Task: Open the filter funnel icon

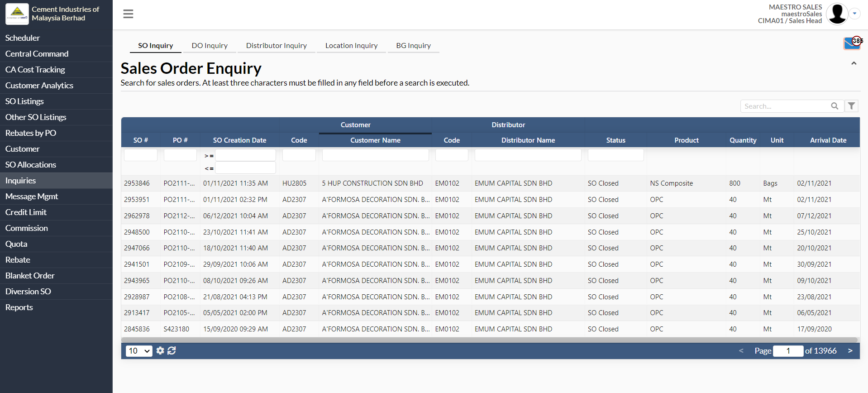Action: click(851, 106)
